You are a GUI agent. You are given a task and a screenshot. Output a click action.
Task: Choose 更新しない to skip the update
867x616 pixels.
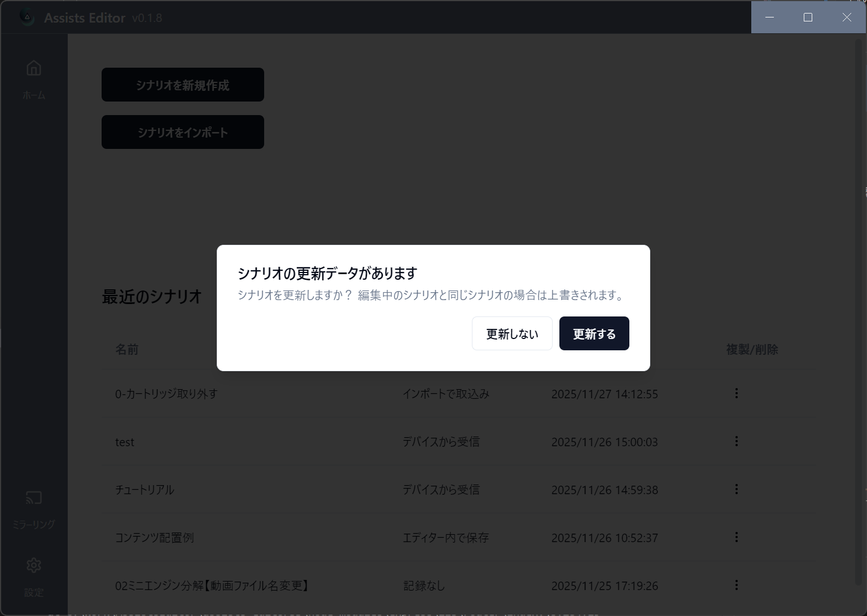tap(512, 333)
